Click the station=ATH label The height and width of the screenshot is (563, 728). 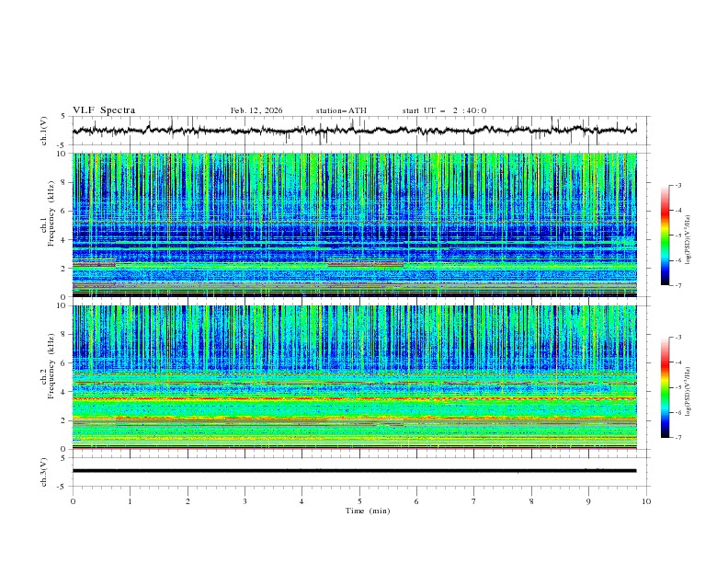pos(341,110)
